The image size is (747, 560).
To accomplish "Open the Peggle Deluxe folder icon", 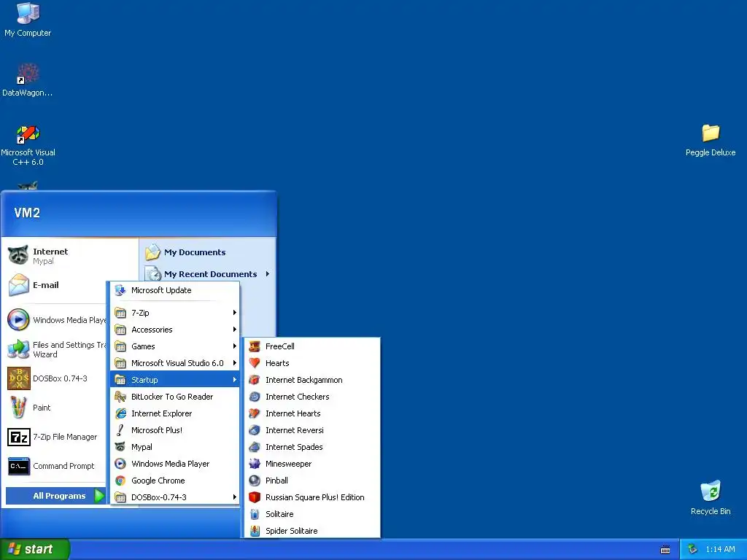I will (711, 133).
